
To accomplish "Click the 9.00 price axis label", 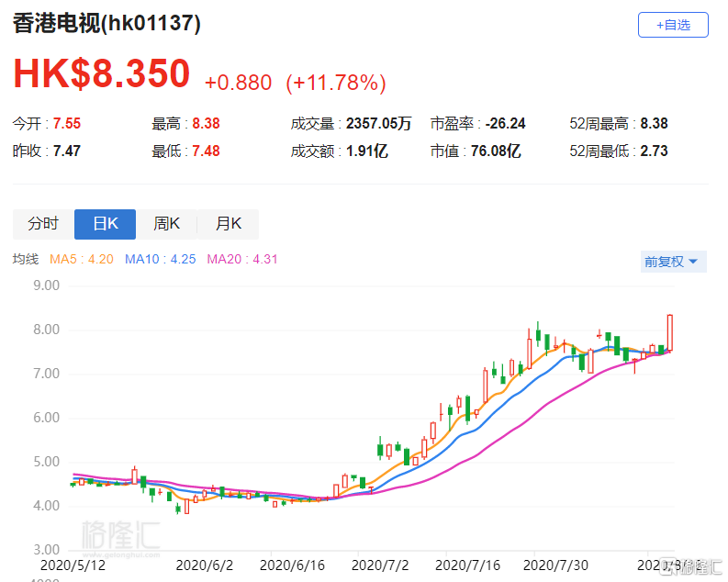I will tap(46, 285).
